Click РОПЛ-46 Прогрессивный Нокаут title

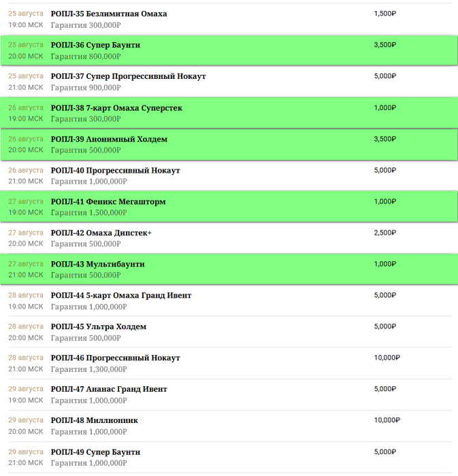(116, 358)
